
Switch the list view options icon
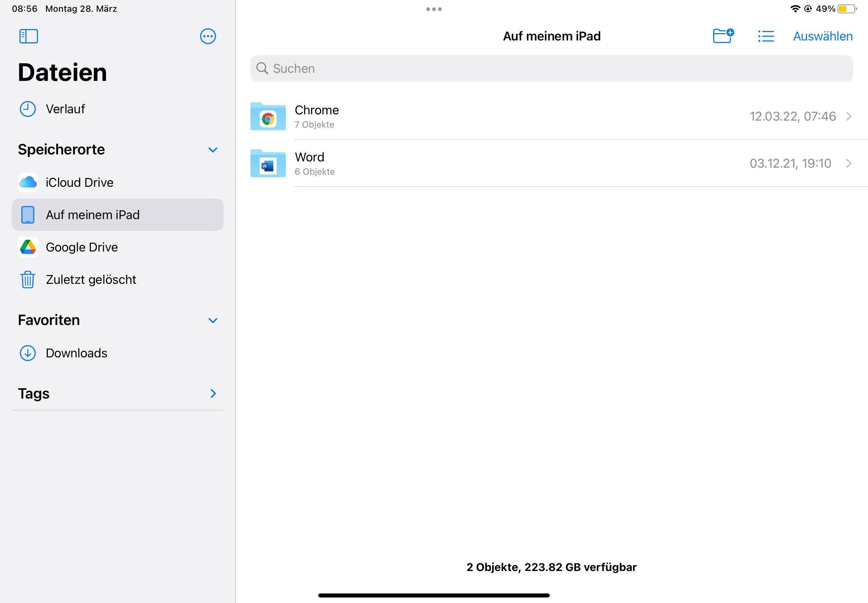pos(766,36)
